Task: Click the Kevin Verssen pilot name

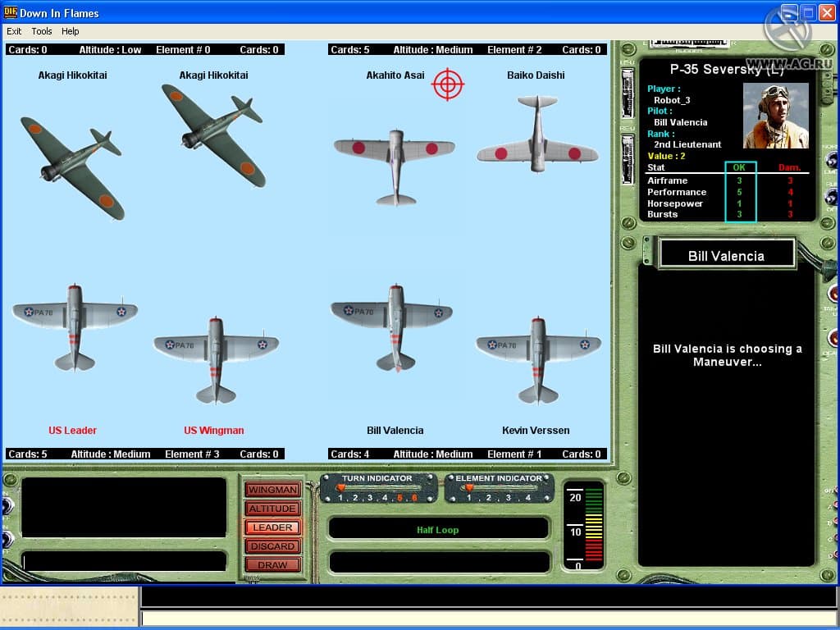Action: point(536,430)
